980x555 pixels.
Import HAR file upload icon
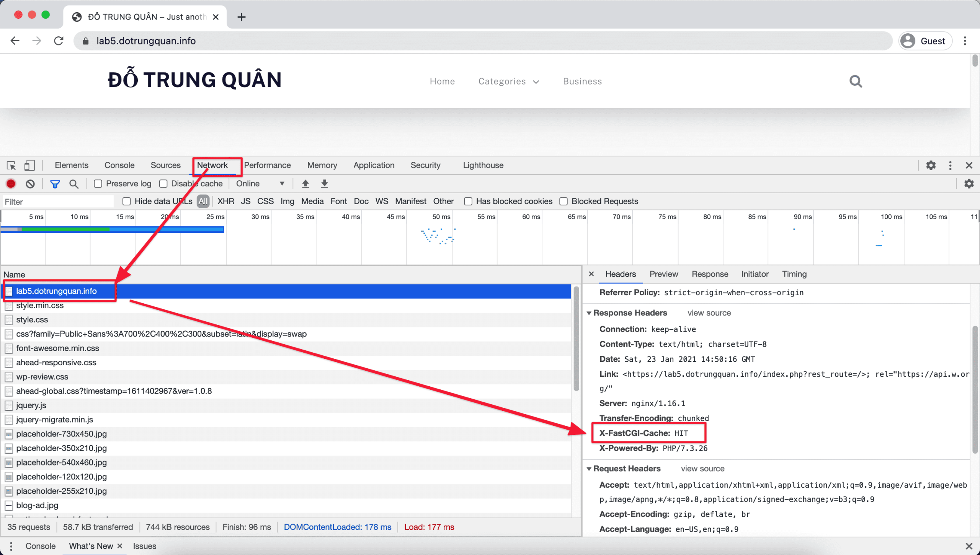305,184
